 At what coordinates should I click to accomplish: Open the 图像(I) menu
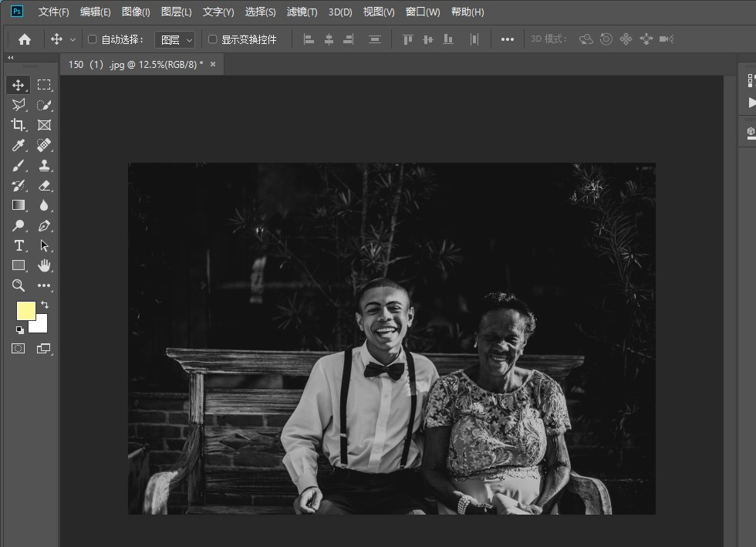[x=136, y=12]
